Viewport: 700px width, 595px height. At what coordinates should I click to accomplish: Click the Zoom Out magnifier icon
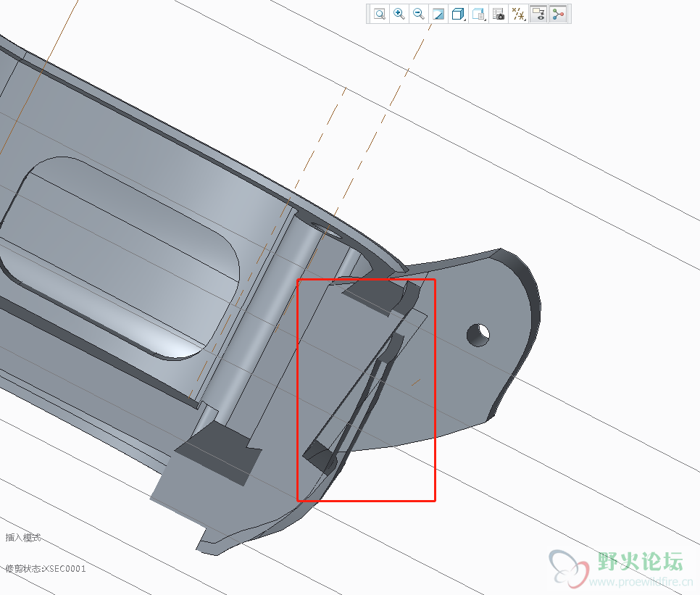(418, 14)
